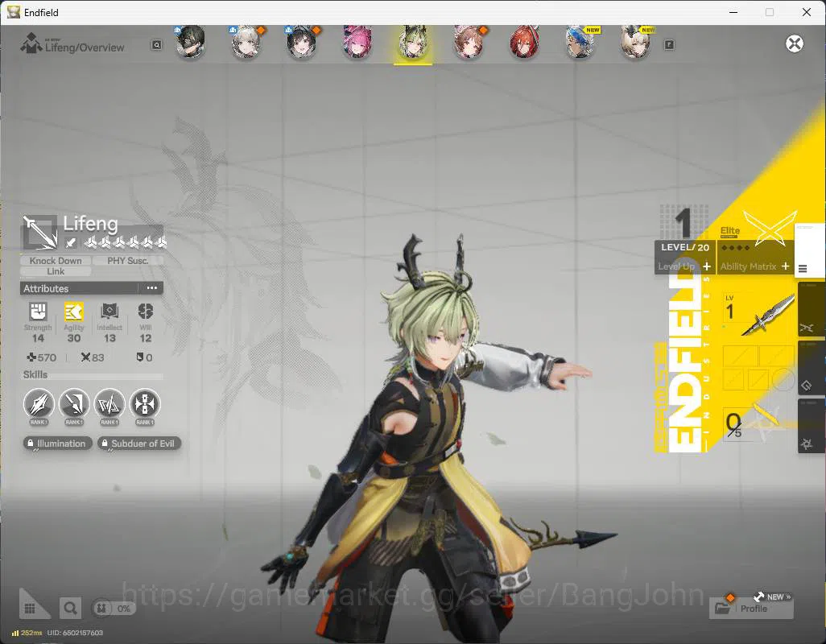Select the blonde operator marked NEW
This screenshot has height=644, width=826.
coord(636,42)
